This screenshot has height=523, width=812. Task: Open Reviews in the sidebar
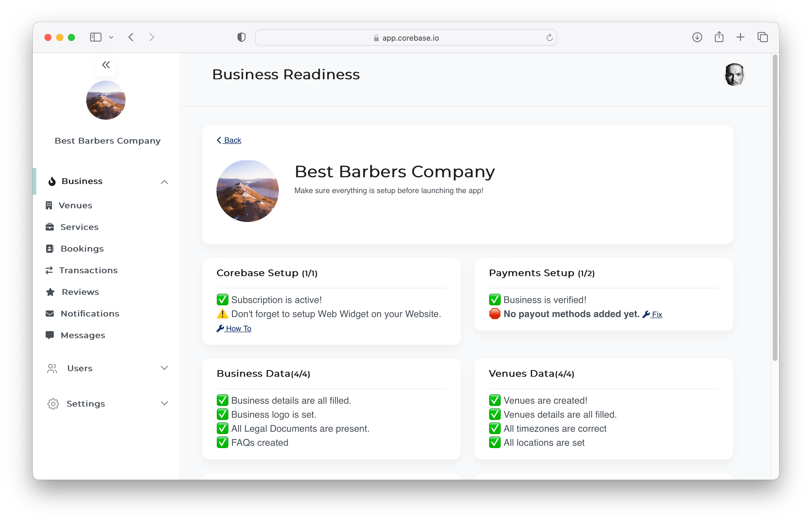click(x=80, y=292)
